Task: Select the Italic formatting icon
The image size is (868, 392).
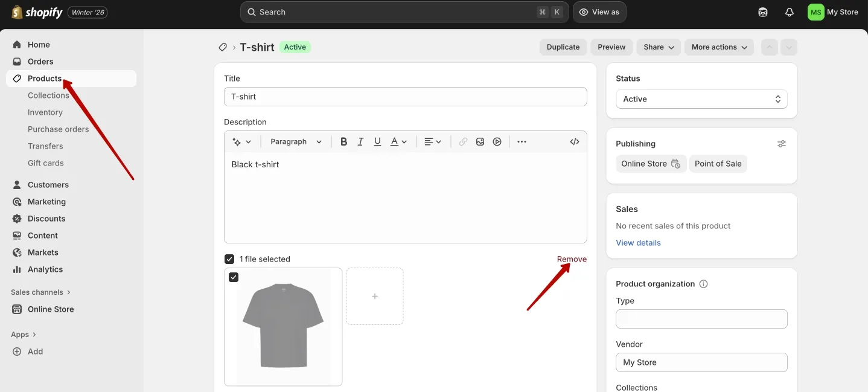Action: (360, 141)
